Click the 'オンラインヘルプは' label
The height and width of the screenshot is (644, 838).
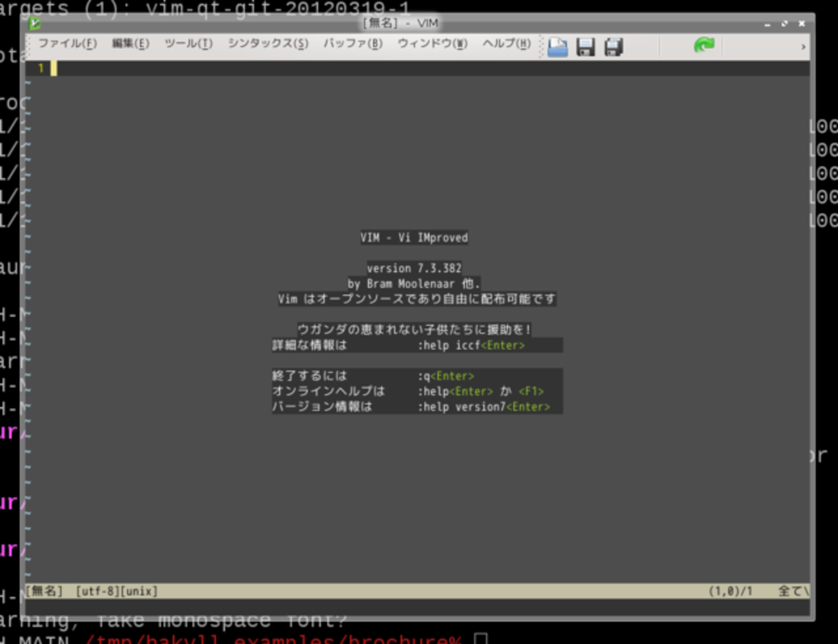point(328,391)
